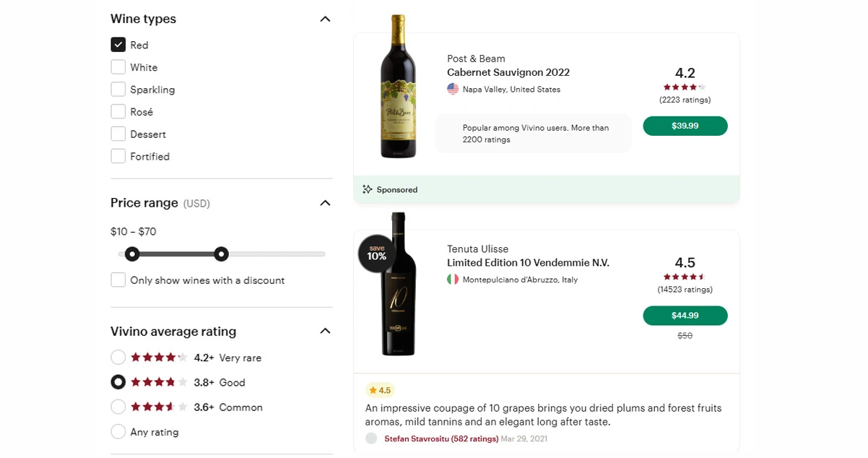Click the Post & Beam bottle image
This screenshot has height=458, width=868.
(399, 86)
